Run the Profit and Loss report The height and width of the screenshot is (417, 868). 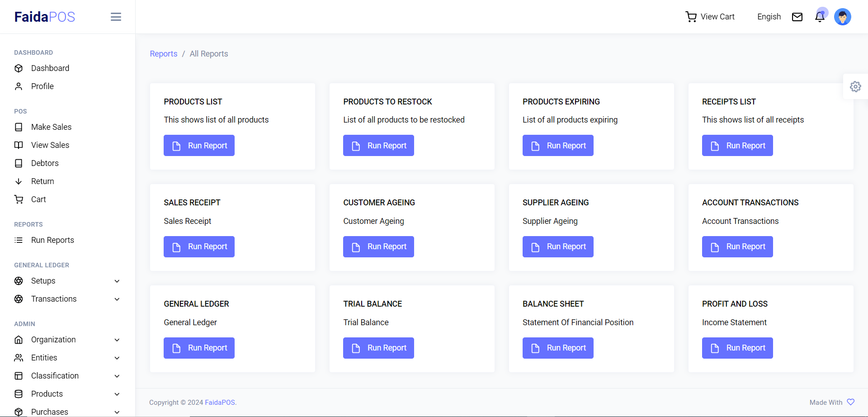737,348
